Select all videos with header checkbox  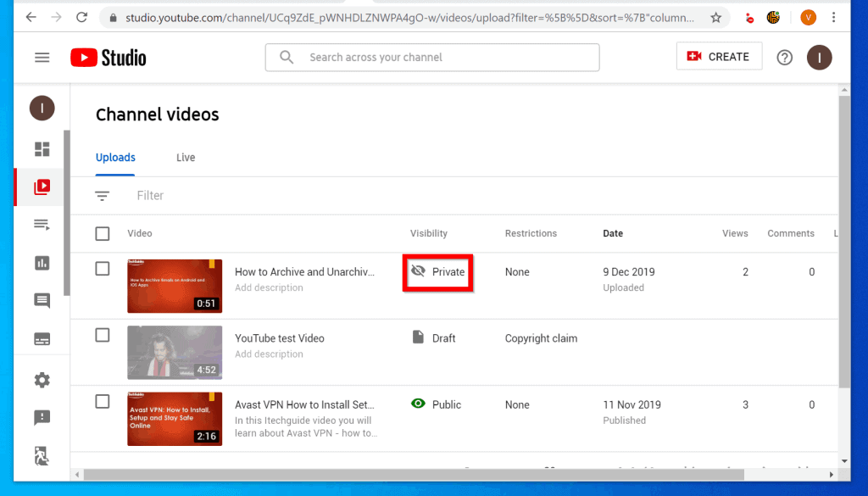coord(103,233)
